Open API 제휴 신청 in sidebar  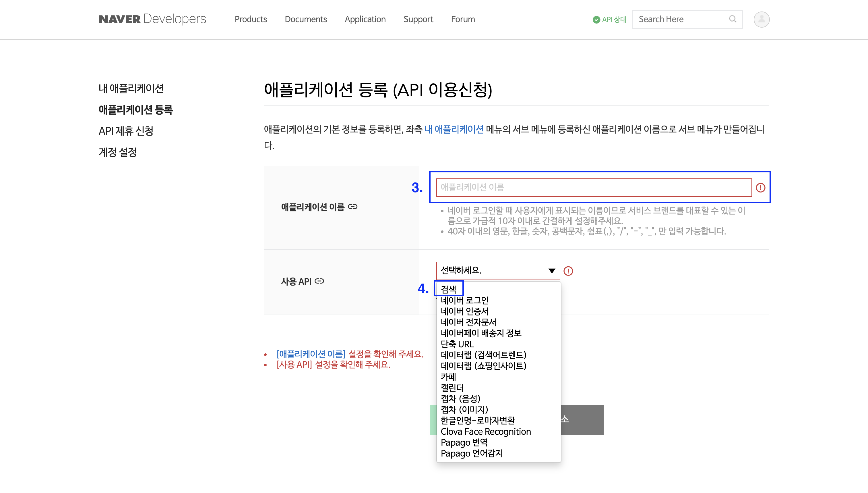tap(126, 131)
